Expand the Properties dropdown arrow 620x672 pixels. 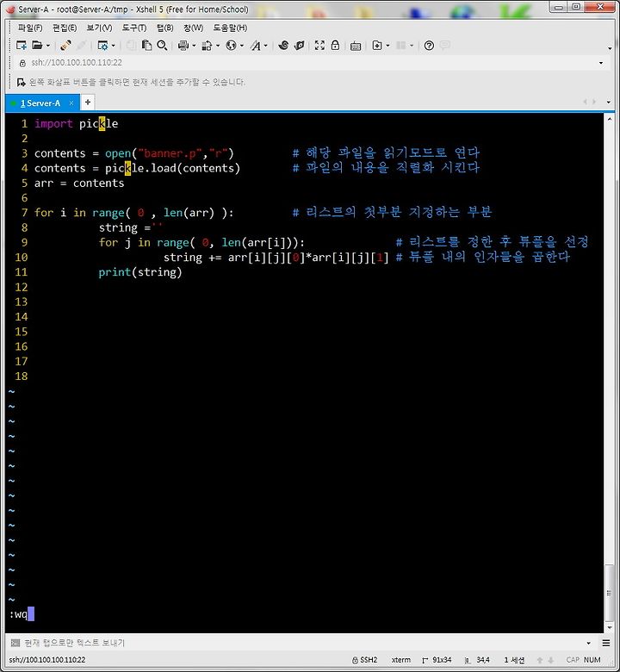click(x=113, y=46)
